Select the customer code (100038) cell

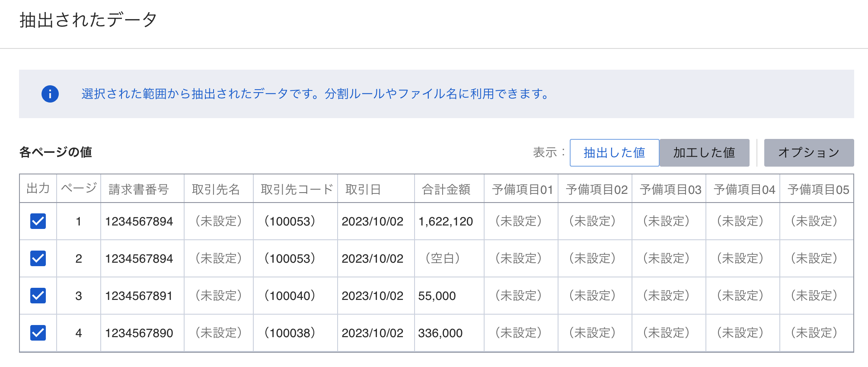point(290,333)
